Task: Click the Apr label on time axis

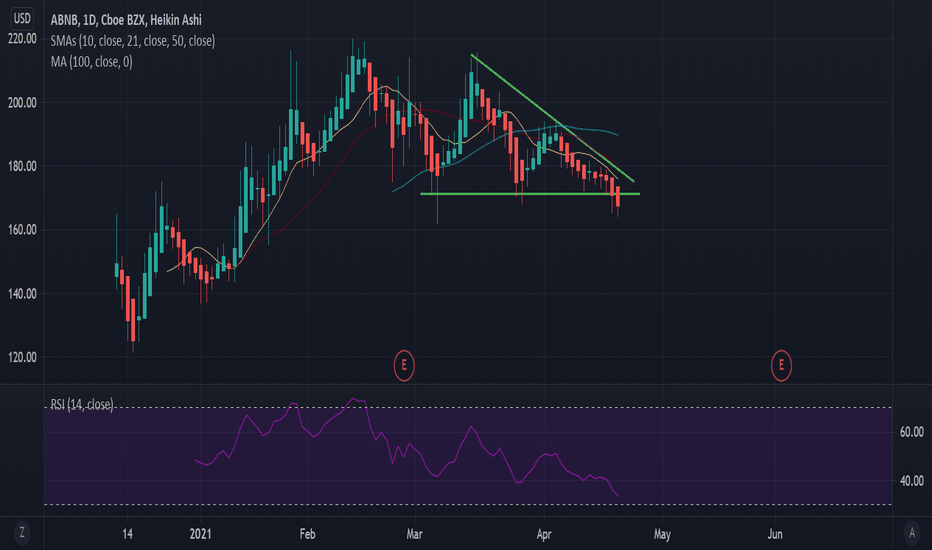Action: pyautogui.click(x=544, y=534)
